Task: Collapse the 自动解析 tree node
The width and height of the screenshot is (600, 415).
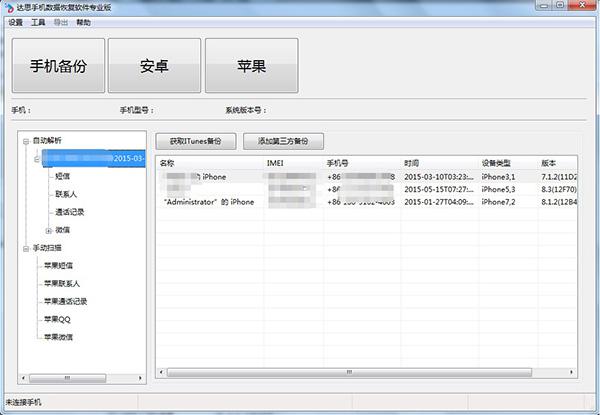Action: pos(26,141)
